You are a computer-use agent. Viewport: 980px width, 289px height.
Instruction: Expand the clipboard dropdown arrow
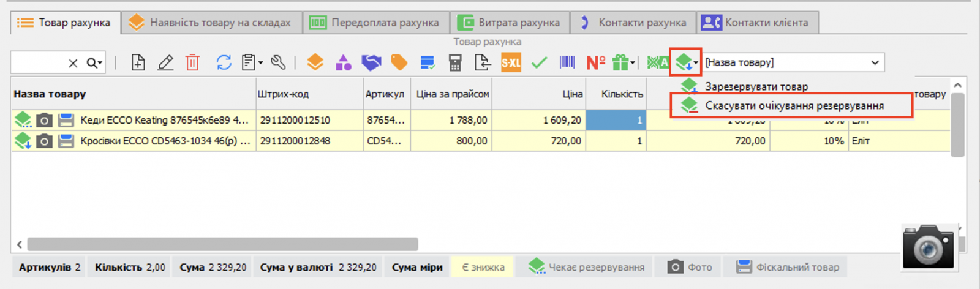tap(260, 63)
